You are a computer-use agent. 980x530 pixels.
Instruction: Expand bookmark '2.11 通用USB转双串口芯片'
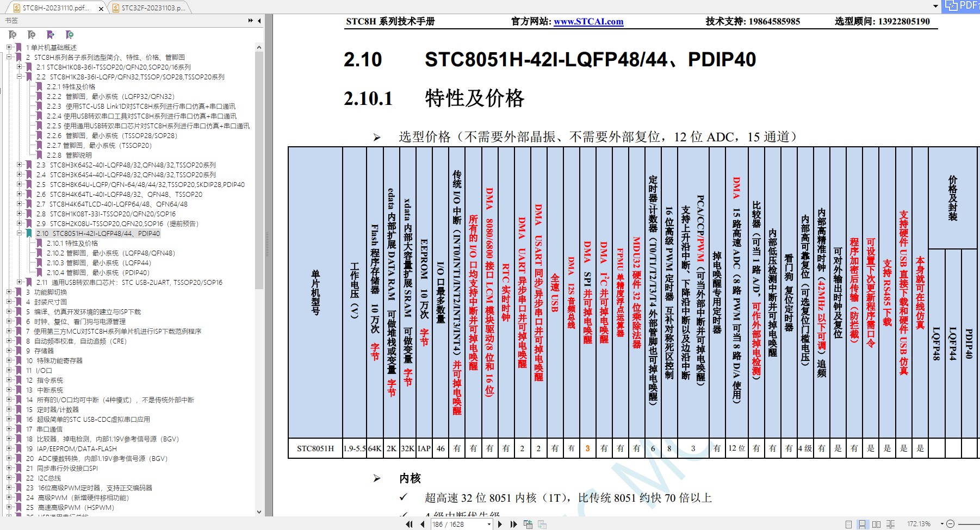[20, 282]
